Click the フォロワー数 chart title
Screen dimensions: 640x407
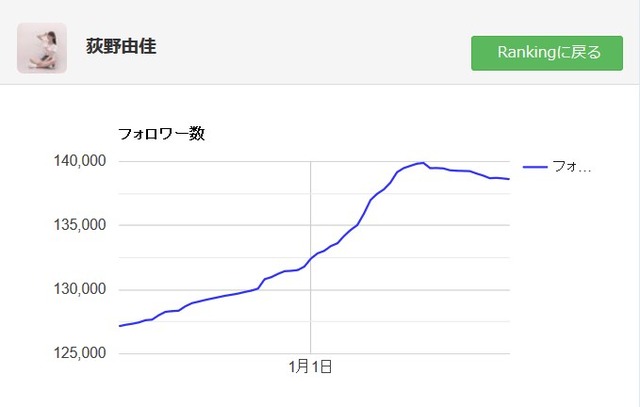(161, 134)
